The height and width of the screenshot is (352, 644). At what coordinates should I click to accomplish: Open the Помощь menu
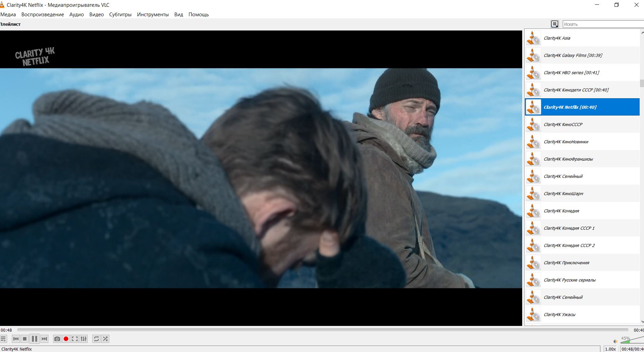[199, 15]
